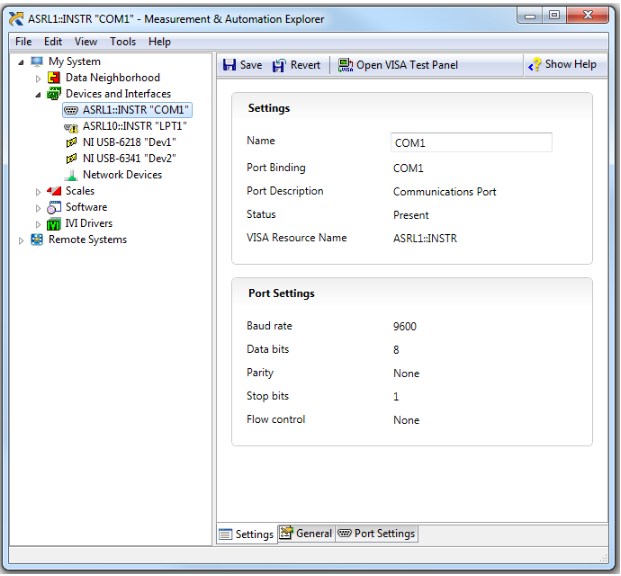The width and height of the screenshot is (621, 576).
Task: Click inside the Name field COM1
Action: pyautogui.click(x=471, y=143)
